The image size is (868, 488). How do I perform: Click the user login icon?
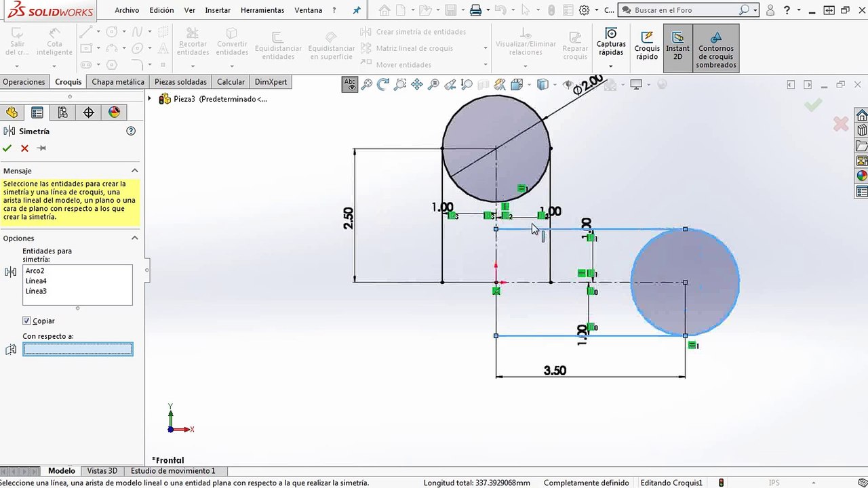(x=769, y=10)
